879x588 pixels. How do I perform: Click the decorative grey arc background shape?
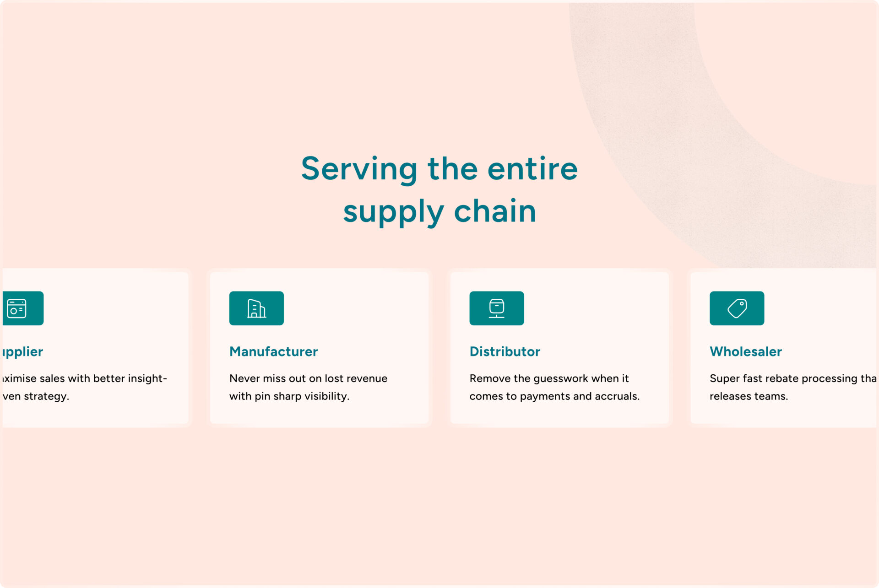tap(641, 137)
